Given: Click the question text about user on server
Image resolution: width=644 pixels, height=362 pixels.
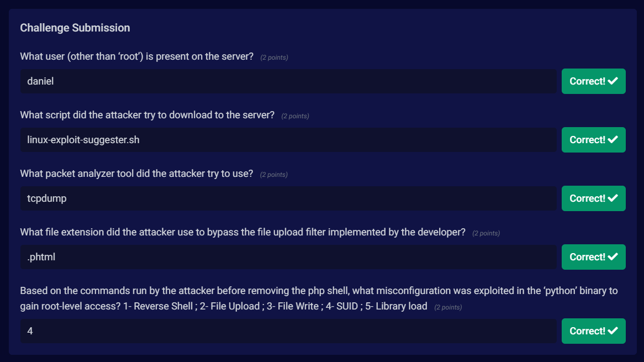Looking at the screenshot, I should (137, 56).
